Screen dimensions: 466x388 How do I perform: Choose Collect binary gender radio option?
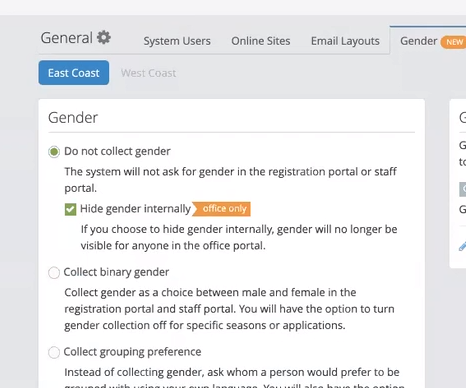point(54,273)
